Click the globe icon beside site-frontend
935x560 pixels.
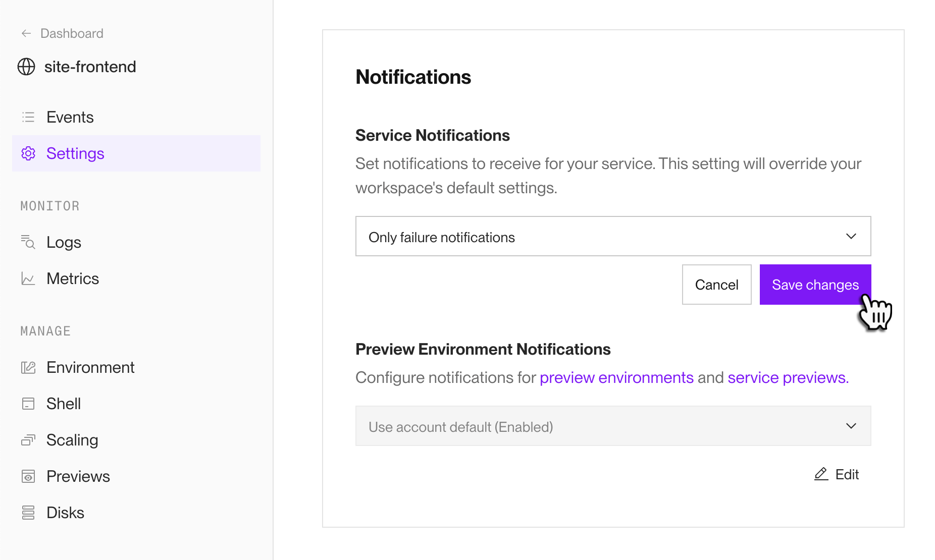coord(26,66)
